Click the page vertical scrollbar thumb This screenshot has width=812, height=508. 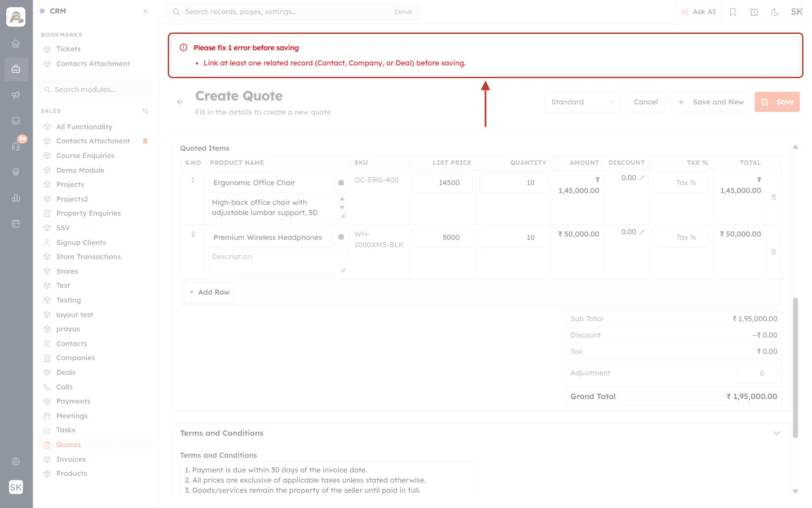click(x=796, y=367)
